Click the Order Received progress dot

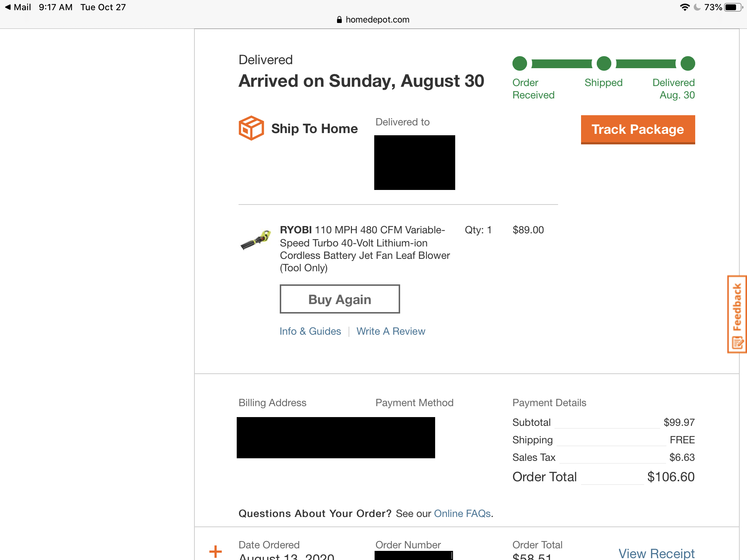520,63
